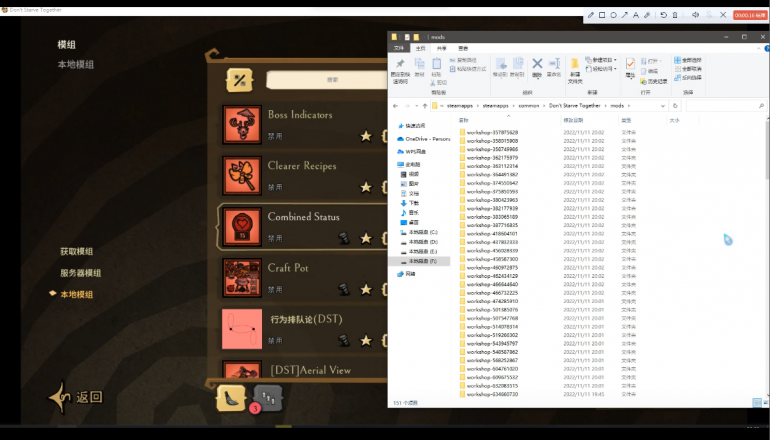Click the mod filter icon beside search box
Image resolution: width=770 pixels, height=440 pixels.
(x=239, y=80)
